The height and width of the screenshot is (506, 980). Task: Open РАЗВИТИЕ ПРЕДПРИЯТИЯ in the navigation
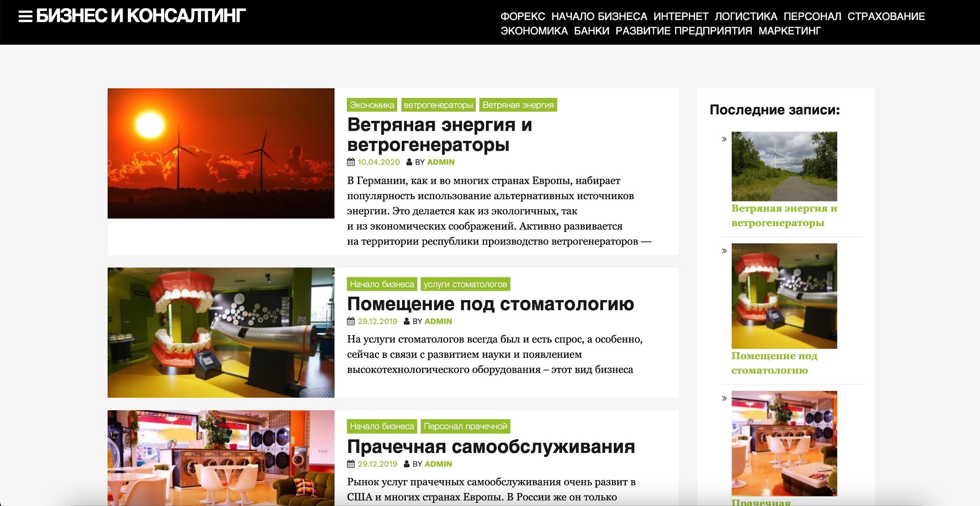pos(684,31)
